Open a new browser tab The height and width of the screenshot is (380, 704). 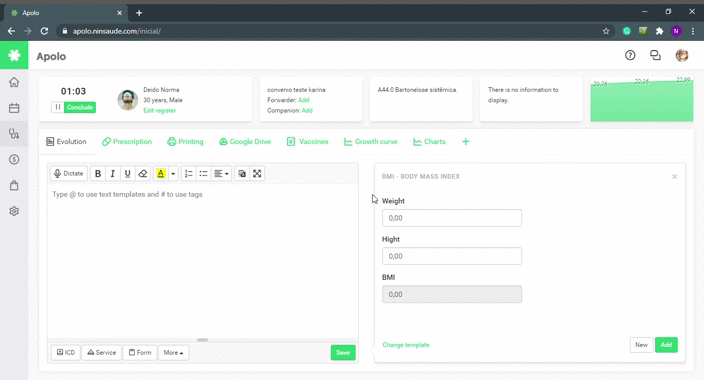click(139, 13)
